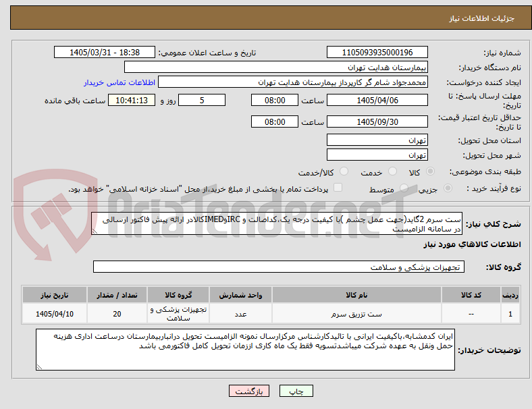The height and width of the screenshot is (409, 532).
Task: Click the goods group field تجهیزات پزشکی و سلامت
Action: 279,267
